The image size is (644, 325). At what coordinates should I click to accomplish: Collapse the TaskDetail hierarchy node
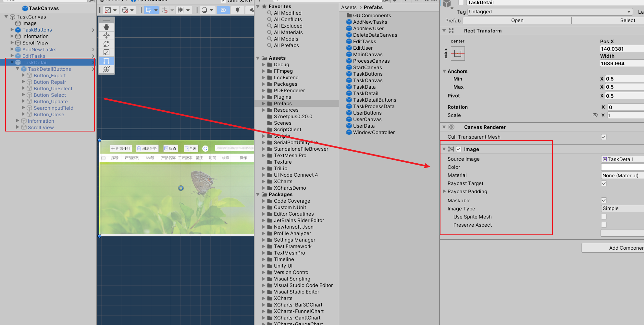point(12,62)
